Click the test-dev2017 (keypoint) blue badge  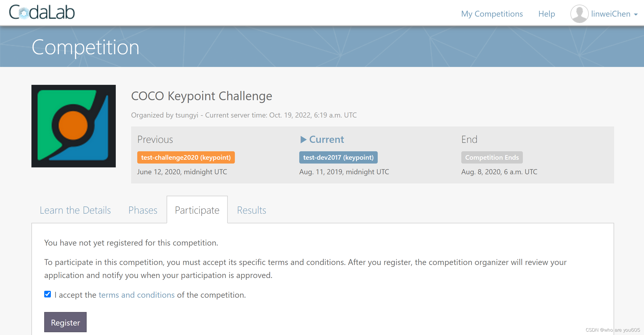coord(338,157)
